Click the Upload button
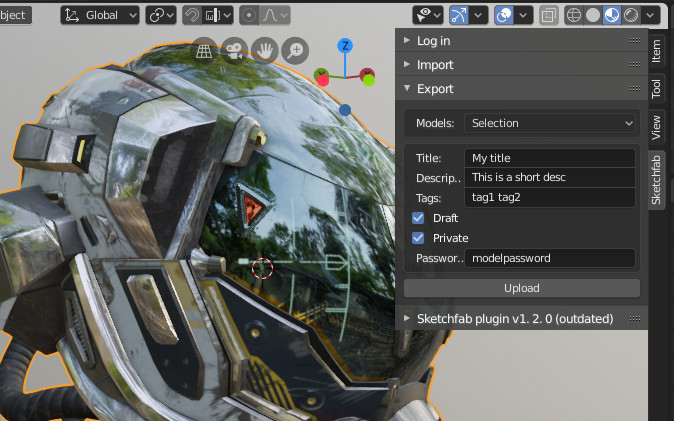Screen dimensions: 674x421 coord(521,288)
